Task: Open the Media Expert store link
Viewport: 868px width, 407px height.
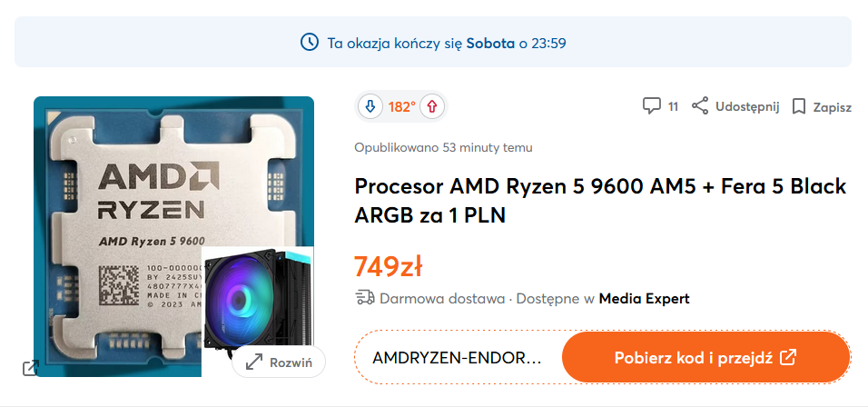Action: 644,298
